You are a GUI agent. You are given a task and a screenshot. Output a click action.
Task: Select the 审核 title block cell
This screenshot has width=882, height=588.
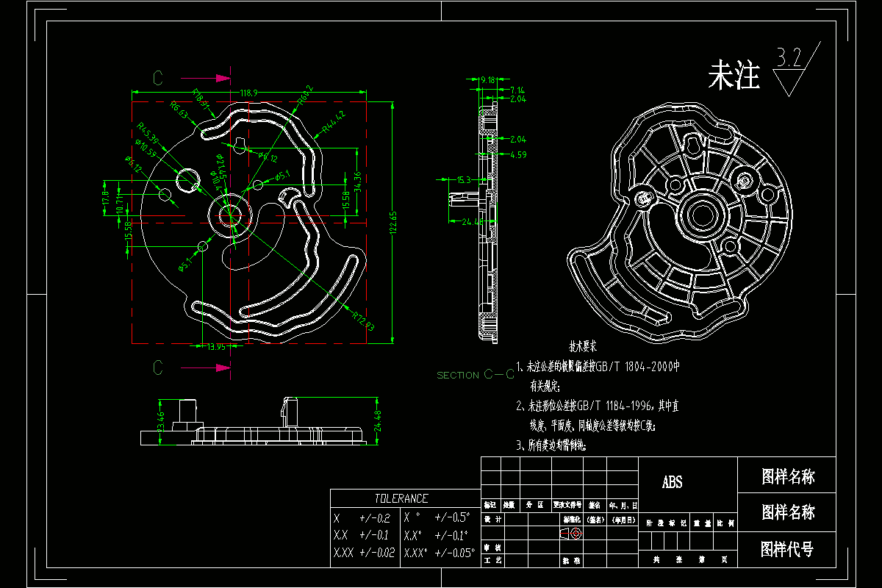492,548
